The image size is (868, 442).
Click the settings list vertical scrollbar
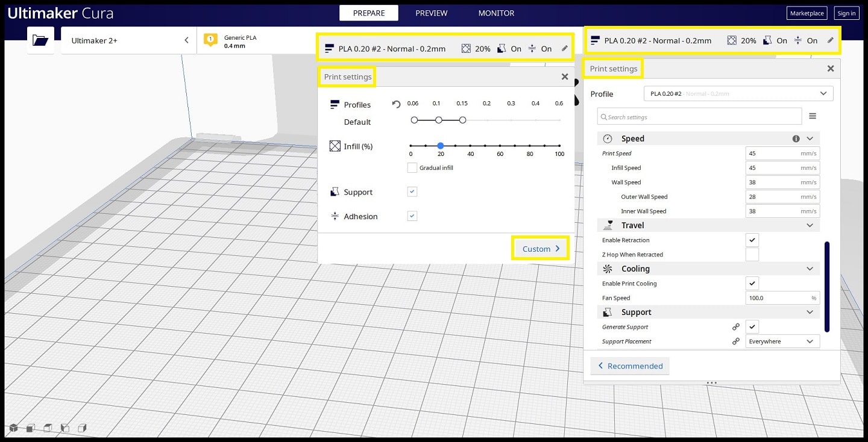[x=827, y=287]
